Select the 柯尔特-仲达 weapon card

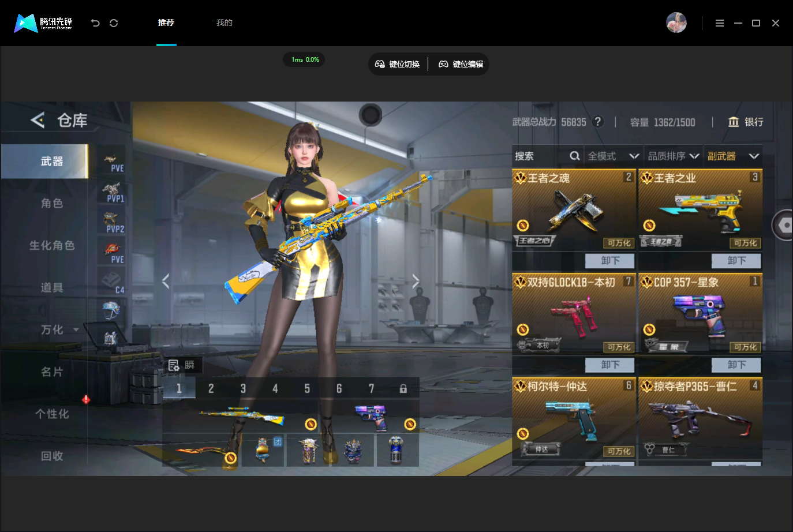pyautogui.click(x=574, y=421)
